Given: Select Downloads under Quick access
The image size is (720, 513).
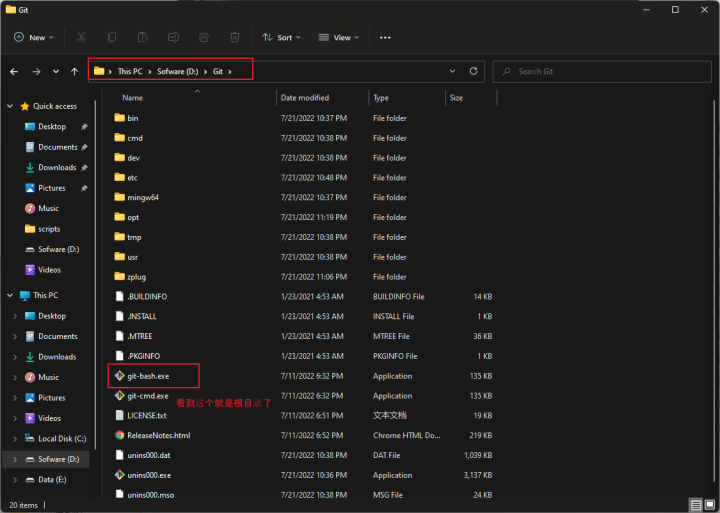Looking at the screenshot, I should click(57, 168).
